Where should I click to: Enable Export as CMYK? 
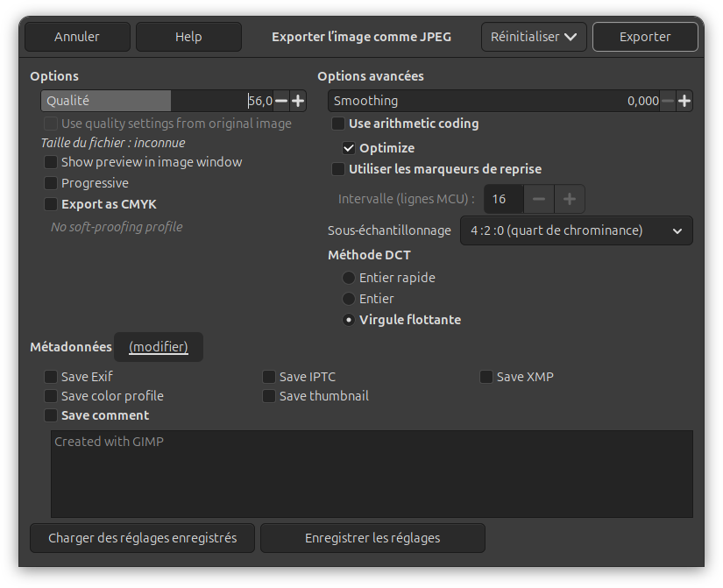pos(51,204)
